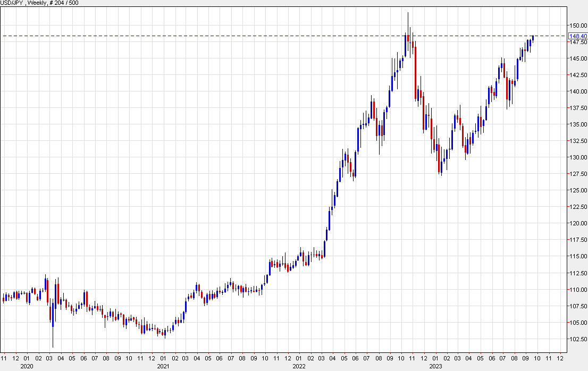The image size is (588, 371).
Task: Click the 2022 year label on the time axis
Action: (298, 366)
